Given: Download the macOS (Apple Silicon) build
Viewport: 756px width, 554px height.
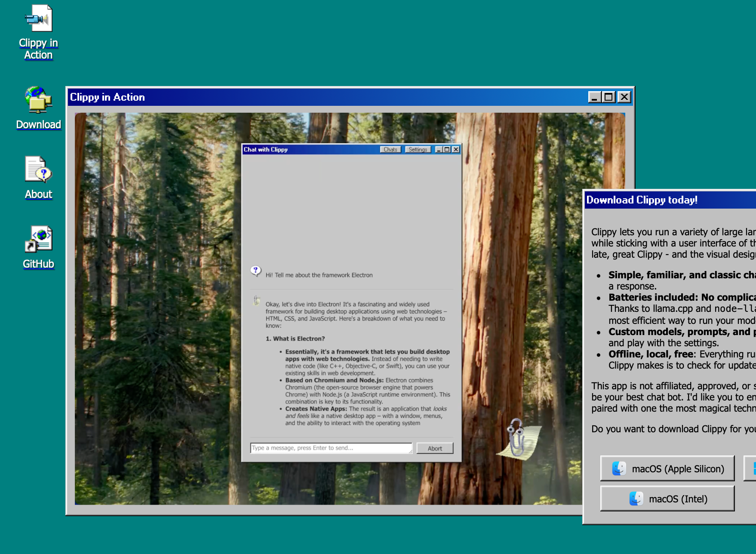Looking at the screenshot, I should pos(667,468).
